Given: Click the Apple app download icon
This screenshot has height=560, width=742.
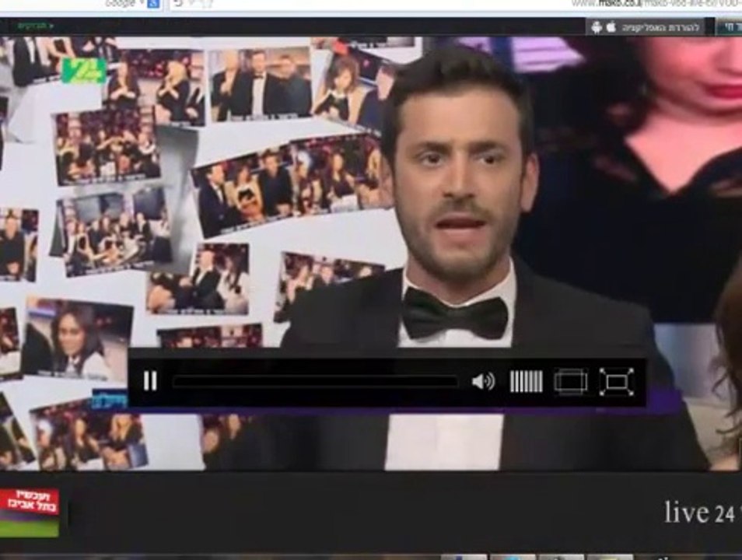Looking at the screenshot, I should click(611, 26).
